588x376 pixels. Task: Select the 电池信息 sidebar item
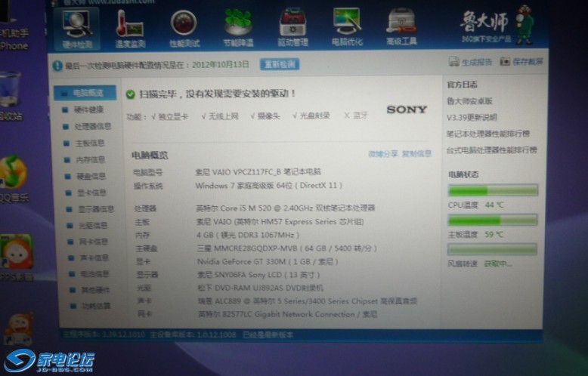pos(95,274)
